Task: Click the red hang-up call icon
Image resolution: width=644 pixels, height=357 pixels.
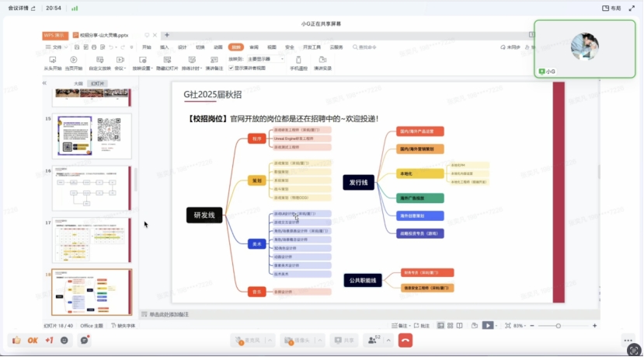Action: pyautogui.click(x=406, y=341)
